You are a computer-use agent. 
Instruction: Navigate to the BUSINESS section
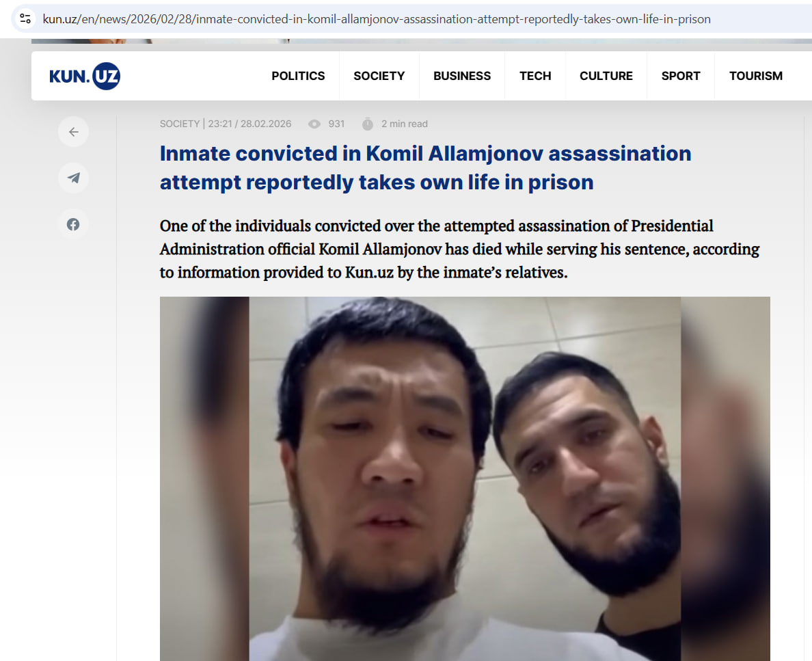click(x=462, y=76)
